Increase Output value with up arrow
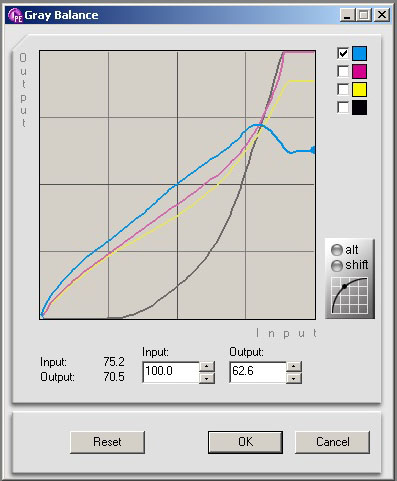This screenshot has height=481, width=397. tap(294, 367)
